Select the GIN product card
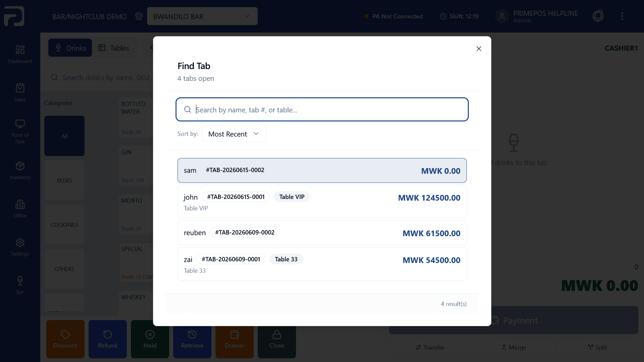The height and width of the screenshot is (362, 644). coord(136,165)
